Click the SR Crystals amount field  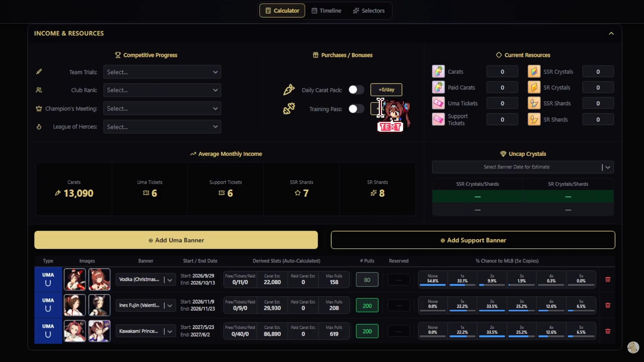(x=598, y=87)
